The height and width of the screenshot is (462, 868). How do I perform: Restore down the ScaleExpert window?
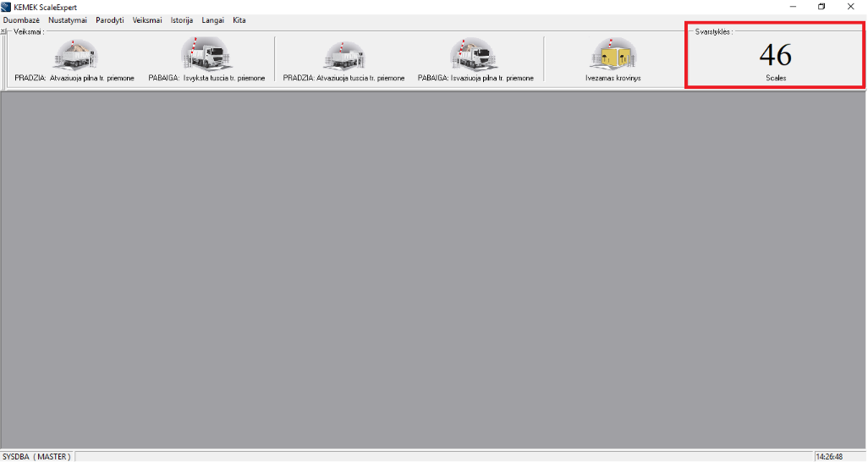821,7
